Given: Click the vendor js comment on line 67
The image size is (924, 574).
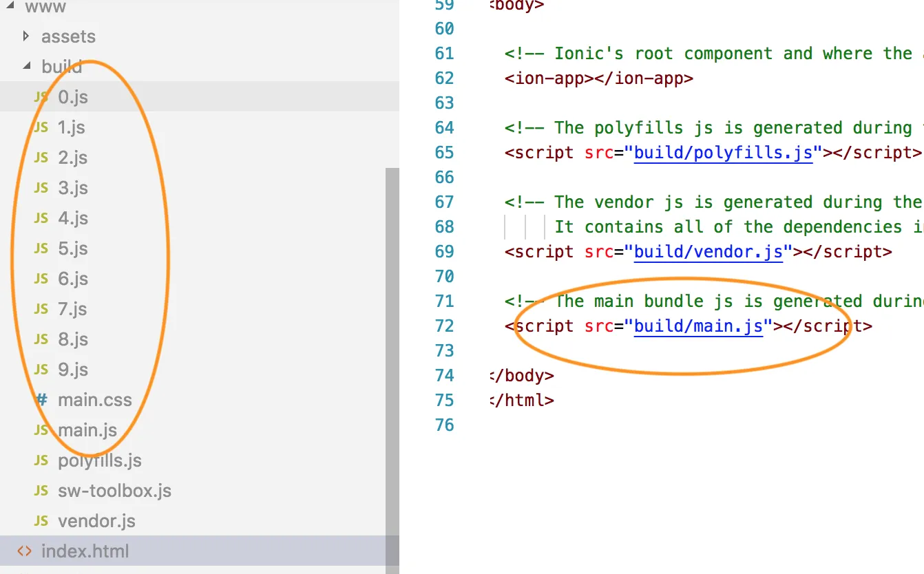Looking at the screenshot, I should [x=714, y=202].
